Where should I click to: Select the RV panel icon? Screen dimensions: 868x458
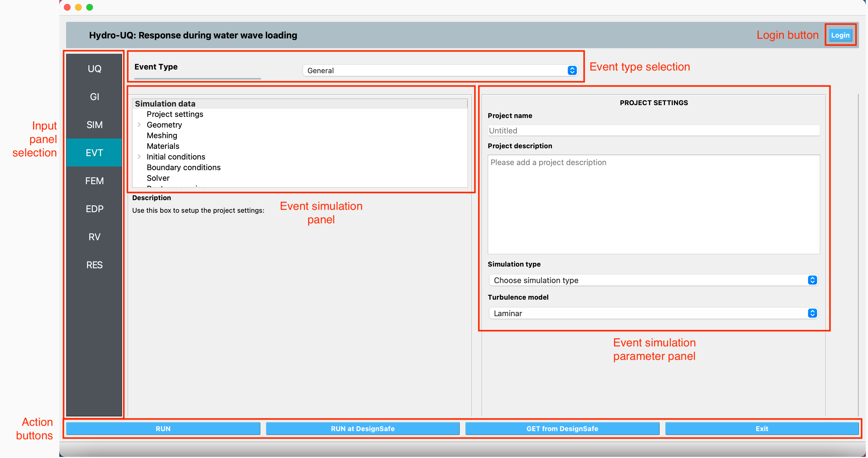pos(94,236)
